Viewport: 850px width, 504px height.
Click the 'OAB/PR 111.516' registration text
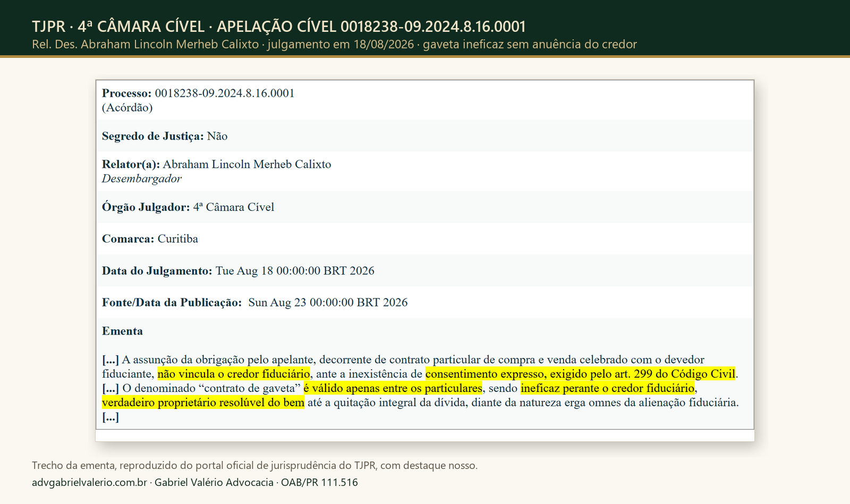click(x=319, y=482)
